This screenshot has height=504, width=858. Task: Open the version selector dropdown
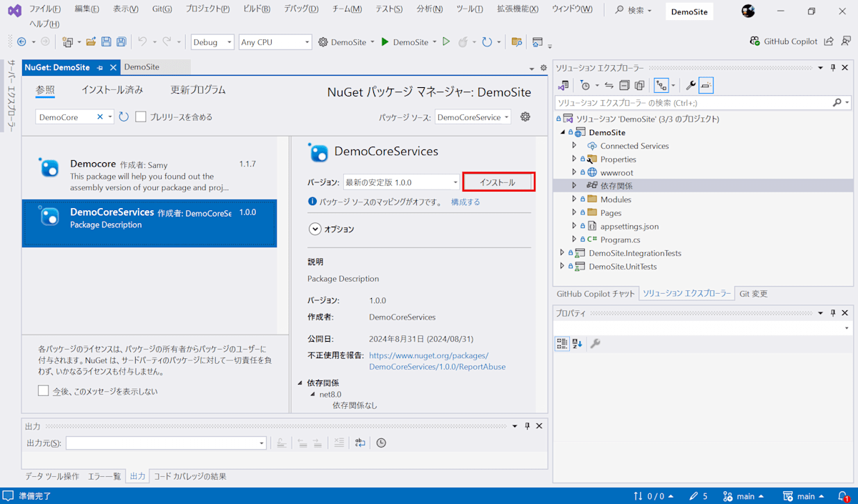point(401,182)
